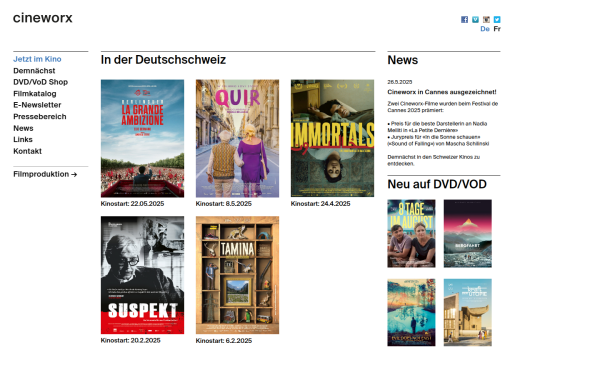This screenshot has height=375, width=600.
Task: Open the Immortals film poster
Action: click(x=332, y=139)
